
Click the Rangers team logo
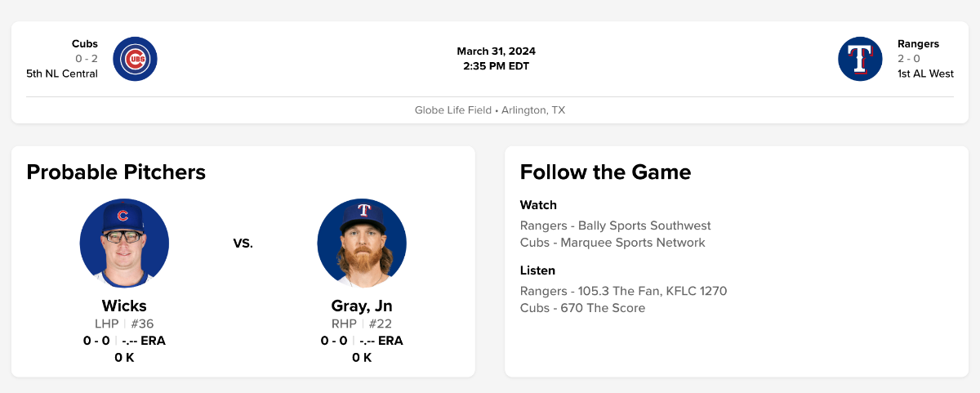pos(860,59)
